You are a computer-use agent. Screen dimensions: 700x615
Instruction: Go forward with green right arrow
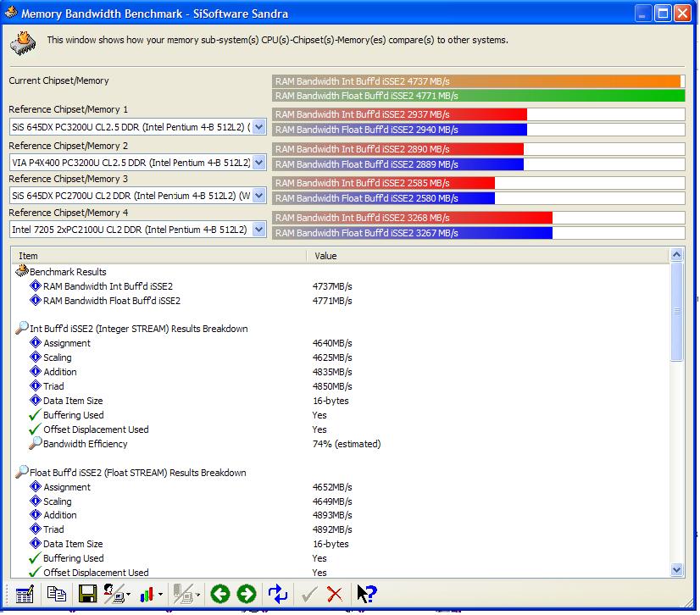(x=247, y=594)
